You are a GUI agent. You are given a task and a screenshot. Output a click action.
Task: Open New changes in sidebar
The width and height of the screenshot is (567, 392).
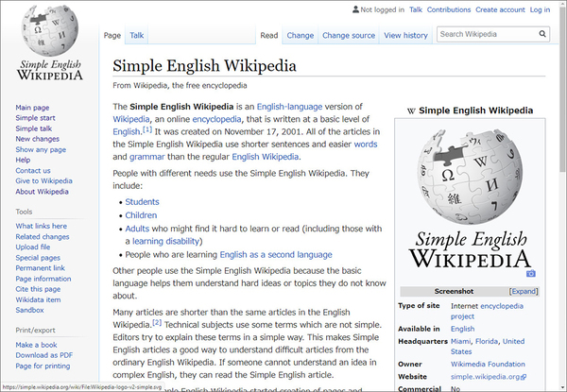coord(37,139)
